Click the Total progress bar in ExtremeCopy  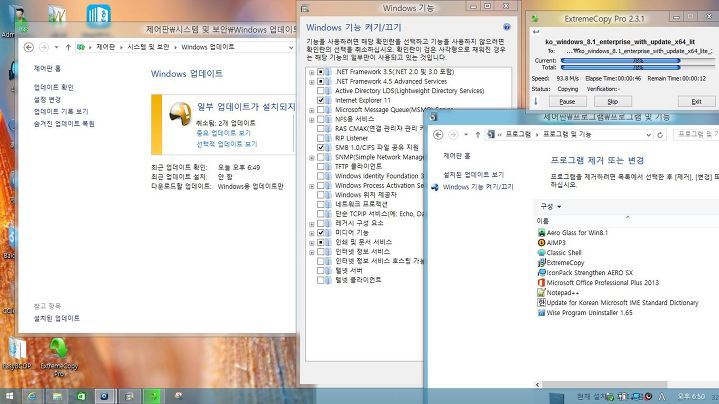(x=637, y=67)
